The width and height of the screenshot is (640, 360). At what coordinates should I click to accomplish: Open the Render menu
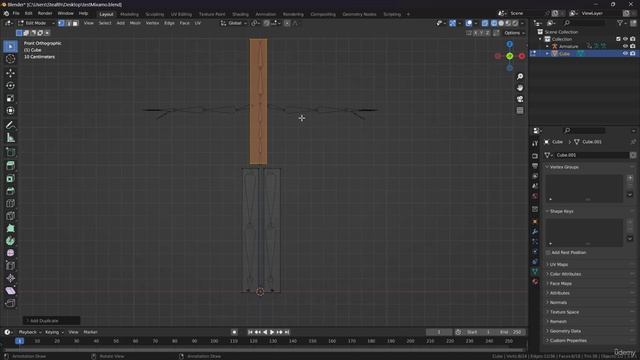click(x=45, y=13)
